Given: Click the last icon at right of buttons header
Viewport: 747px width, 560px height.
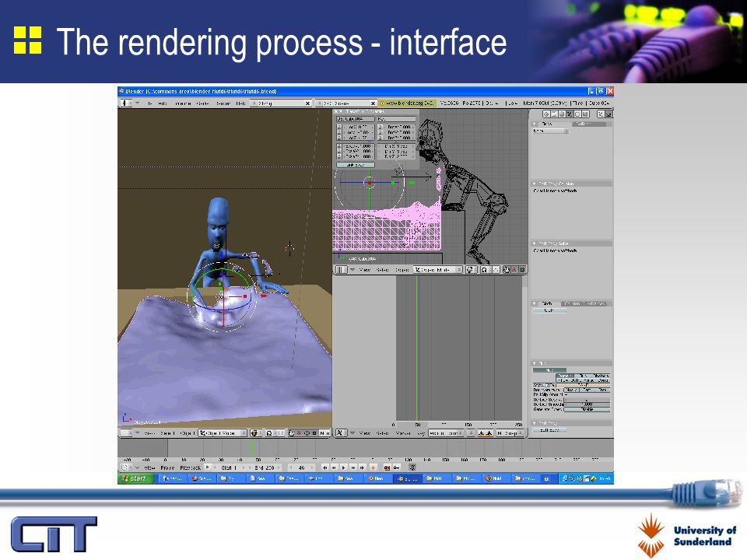Looking at the screenshot, I should [608, 114].
